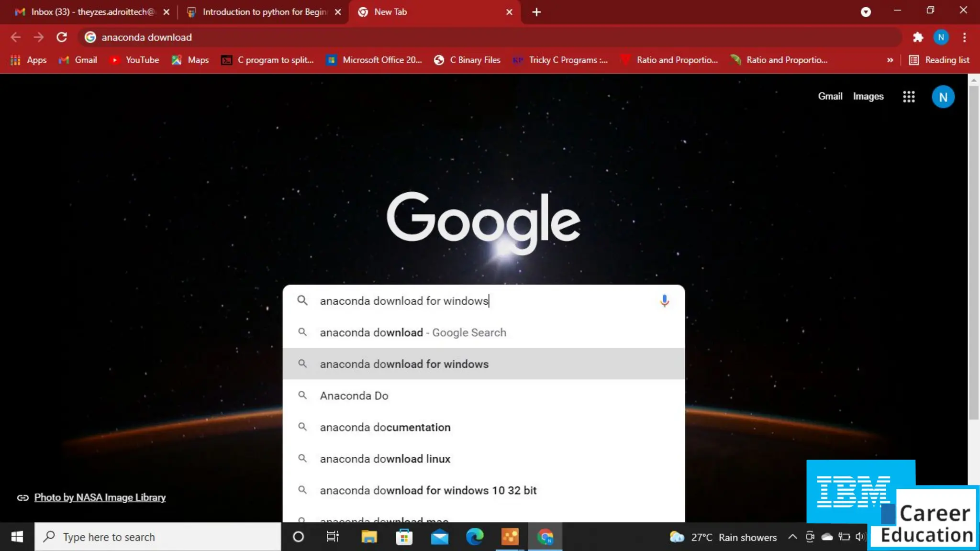Viewport: 980px width, 551px height.
Task: Select suggestion anaconda documentation
Action: point(483,427)
